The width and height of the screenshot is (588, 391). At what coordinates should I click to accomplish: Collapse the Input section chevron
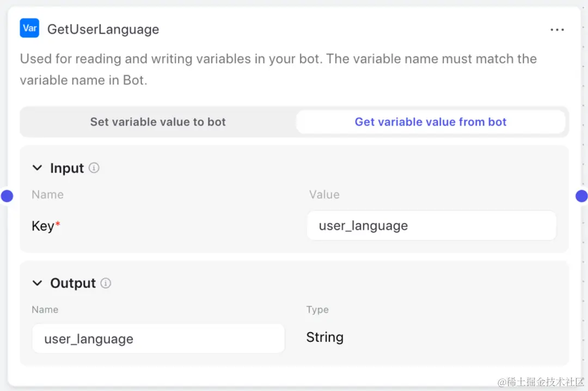(x=37, y=168)
